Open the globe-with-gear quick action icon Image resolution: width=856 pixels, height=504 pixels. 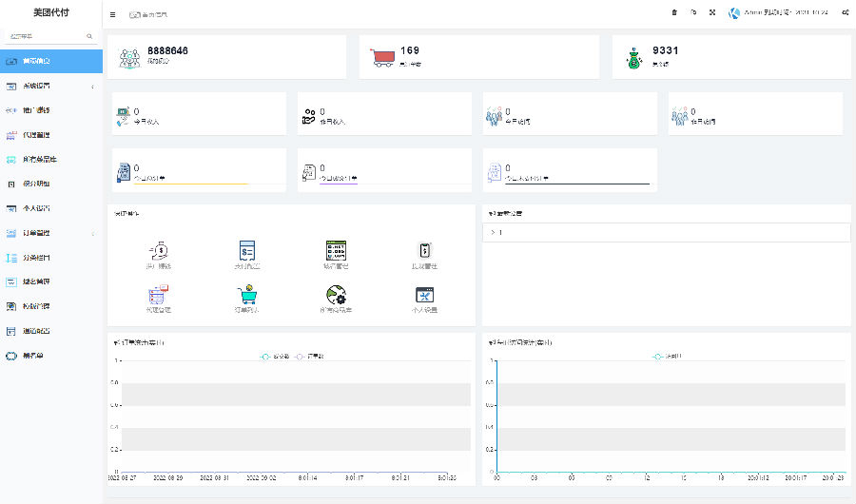(334, 295)
